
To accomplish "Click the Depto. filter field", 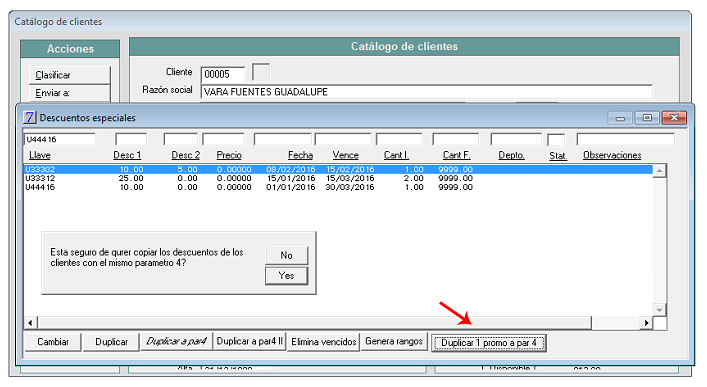I will click(516, 139).
